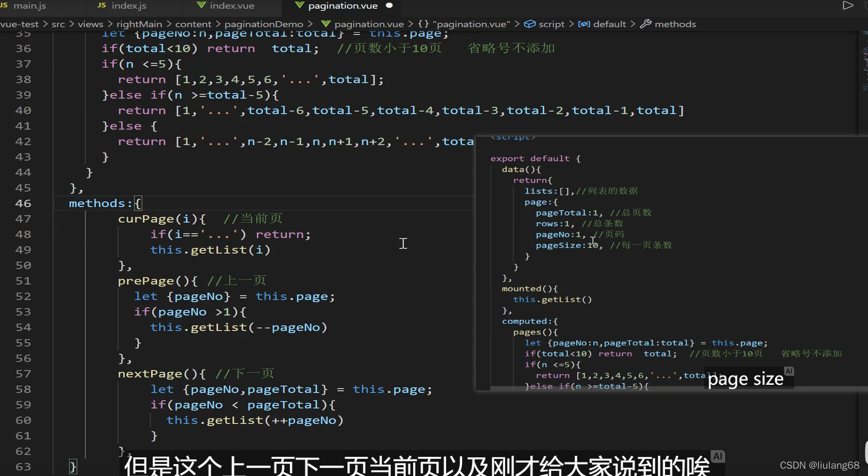Click mounted(){ in the hover preview

[529, 289]
